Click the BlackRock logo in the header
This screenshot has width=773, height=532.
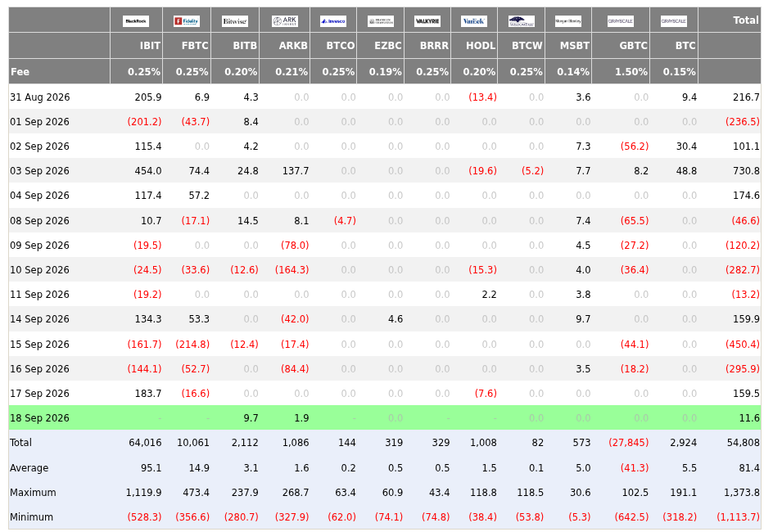tap(136, 21)
